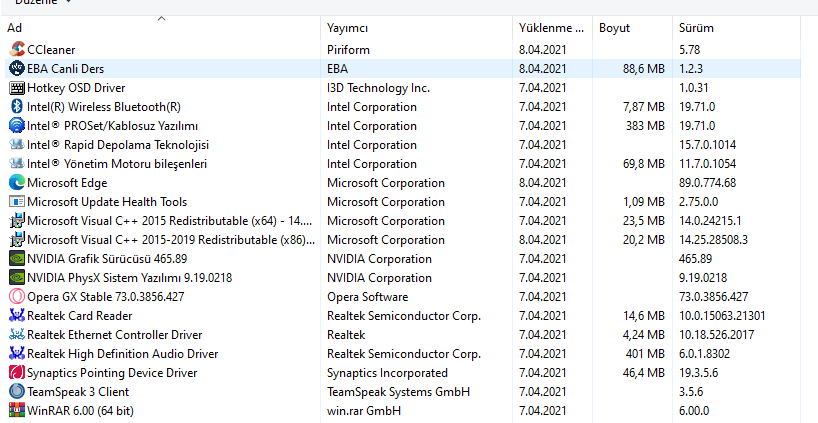The image size is (818, 423).
Task: Click the NVIDIA Grafik Sürücüsü icon
Action: tap(16, 259)
